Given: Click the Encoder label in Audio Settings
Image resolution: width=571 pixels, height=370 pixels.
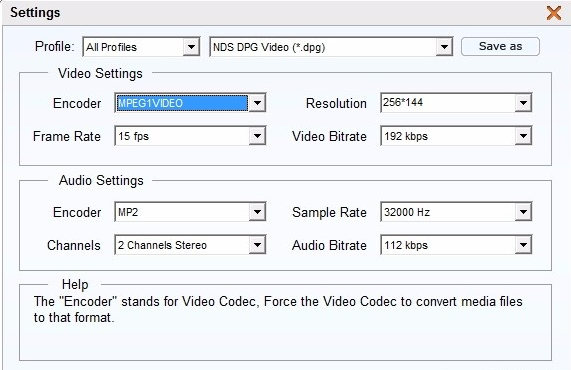Looking at the screenshot, I should pyautogui.click(x=77, y=212).
